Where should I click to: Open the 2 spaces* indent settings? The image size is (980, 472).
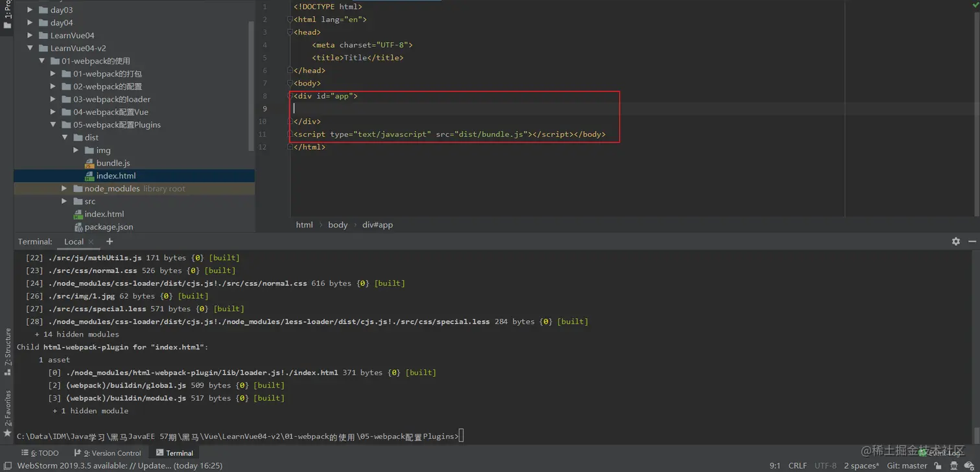(x=861, y=466)
